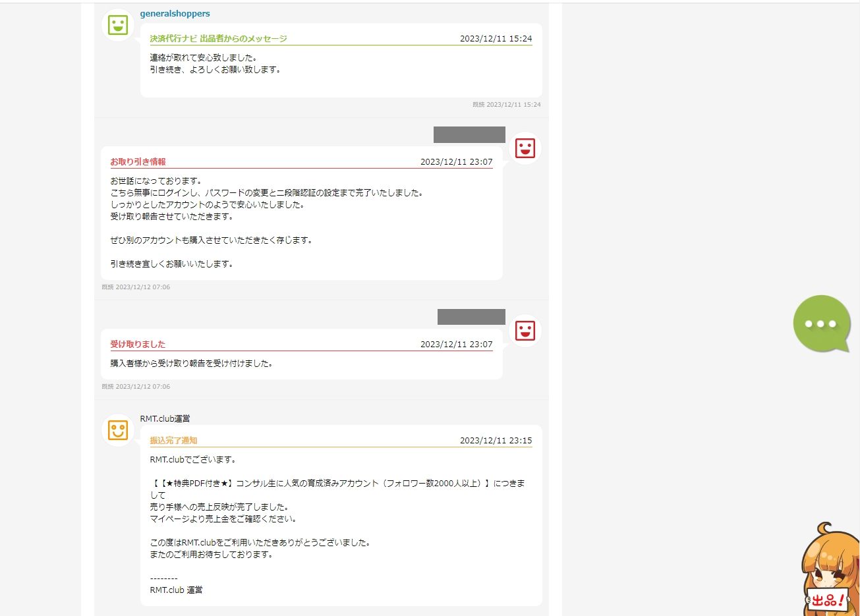The width and height of the screenshot is (860, 616).
Task: Click the 2023/12/11 15:24 message timestamp
Action: click(496, 39)
